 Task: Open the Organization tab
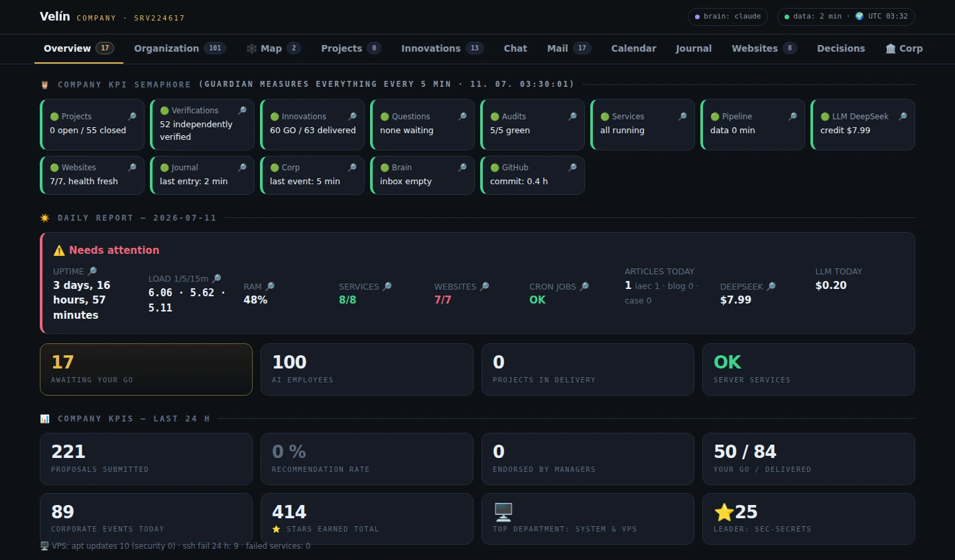coord(180,48)
